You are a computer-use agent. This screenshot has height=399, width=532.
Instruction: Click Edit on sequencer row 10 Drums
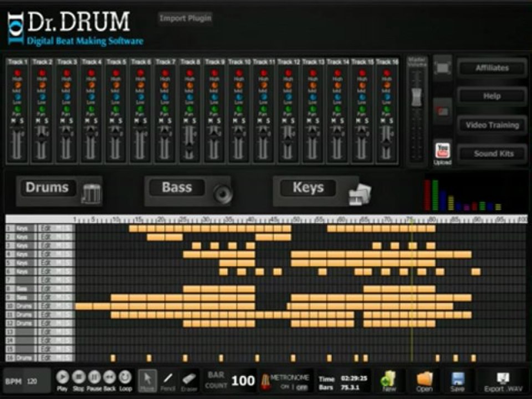(46, 306)
